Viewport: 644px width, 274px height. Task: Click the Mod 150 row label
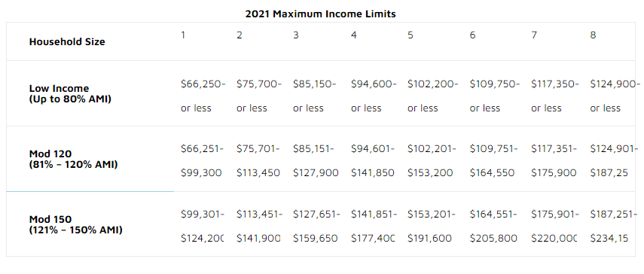[75, 224]
